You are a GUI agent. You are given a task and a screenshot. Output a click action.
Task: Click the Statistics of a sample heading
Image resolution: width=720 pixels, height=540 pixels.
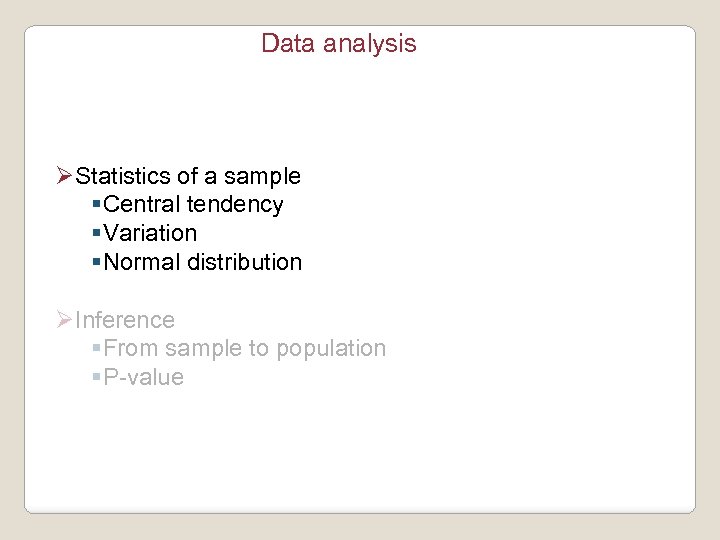pyautogui.click(x=188, y=177)
